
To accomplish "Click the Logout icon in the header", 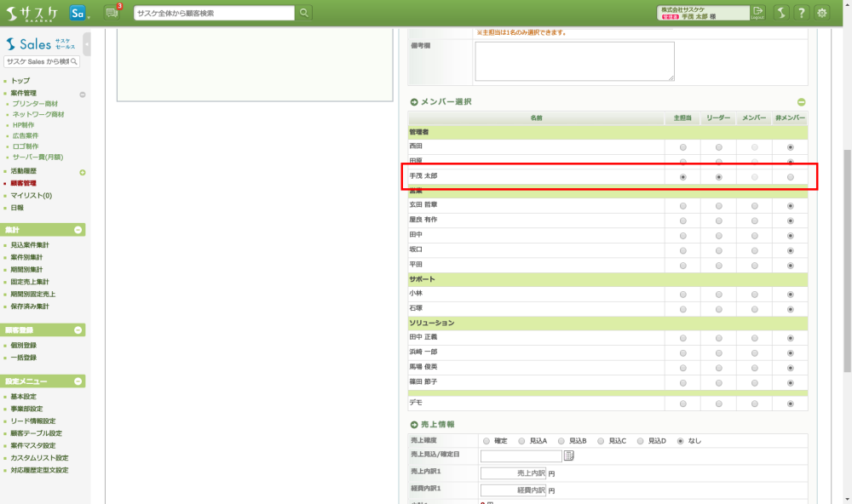I will [x=758, y=13].
